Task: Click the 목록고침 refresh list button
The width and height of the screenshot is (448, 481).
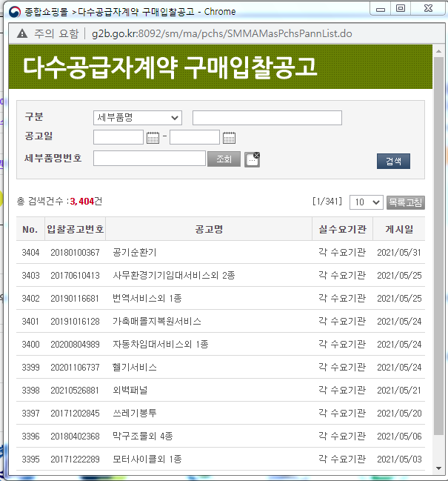Action: 406,202
